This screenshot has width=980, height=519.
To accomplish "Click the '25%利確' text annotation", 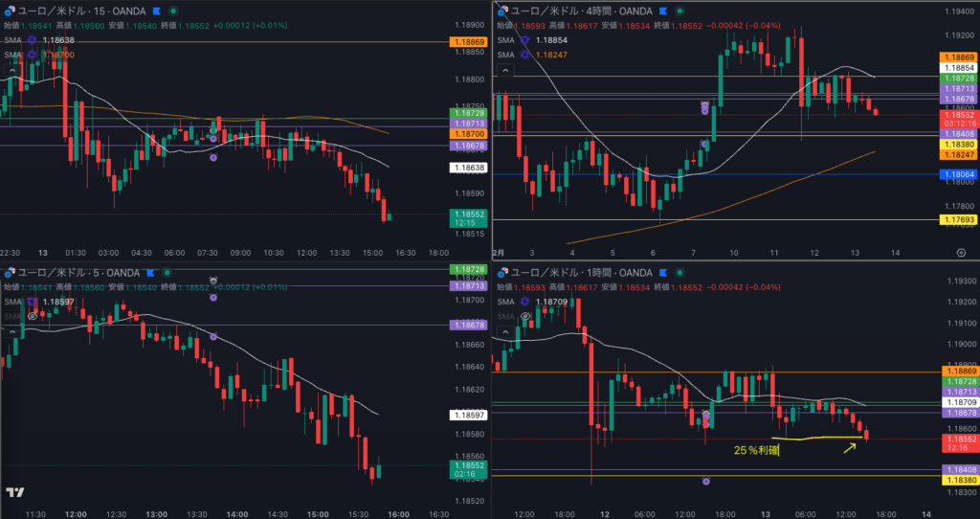I will point(756,449).
